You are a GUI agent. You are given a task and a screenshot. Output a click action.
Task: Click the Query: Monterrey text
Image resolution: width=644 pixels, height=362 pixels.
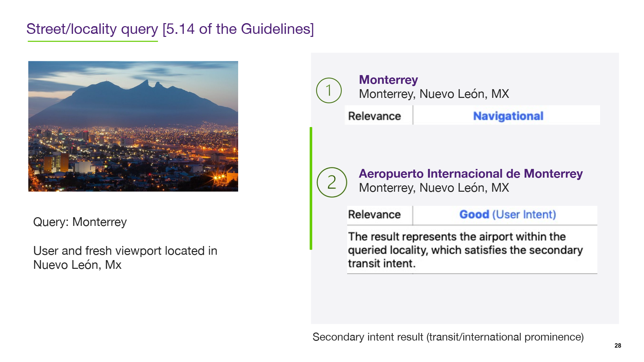click(x=80, y=222)
